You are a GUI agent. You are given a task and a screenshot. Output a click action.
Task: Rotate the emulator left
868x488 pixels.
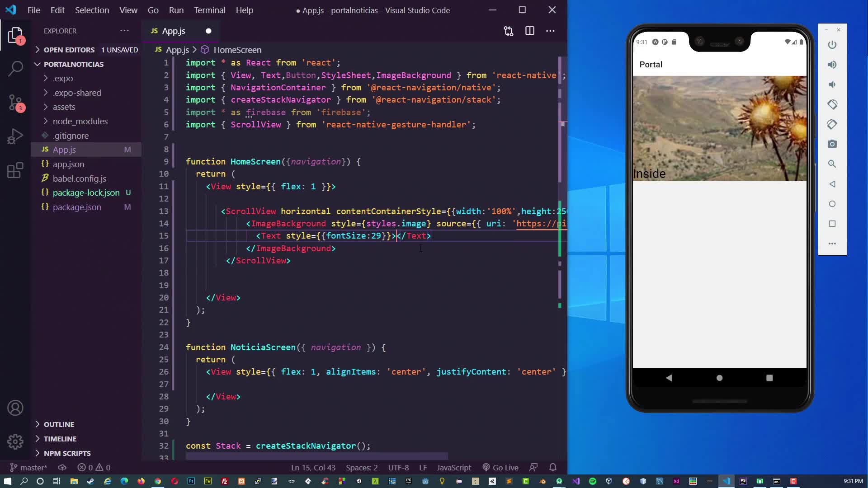point(832,104)
